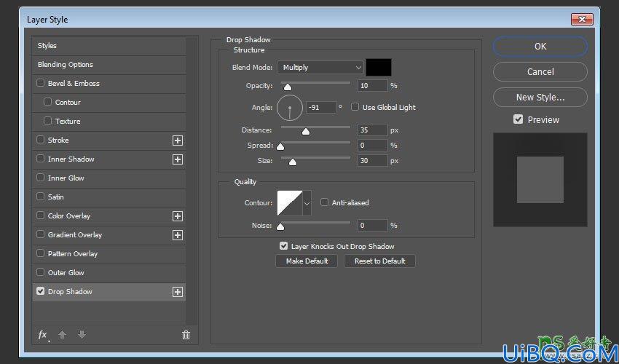
Task: Select the Satin row label
Action: tap(55, 197)
